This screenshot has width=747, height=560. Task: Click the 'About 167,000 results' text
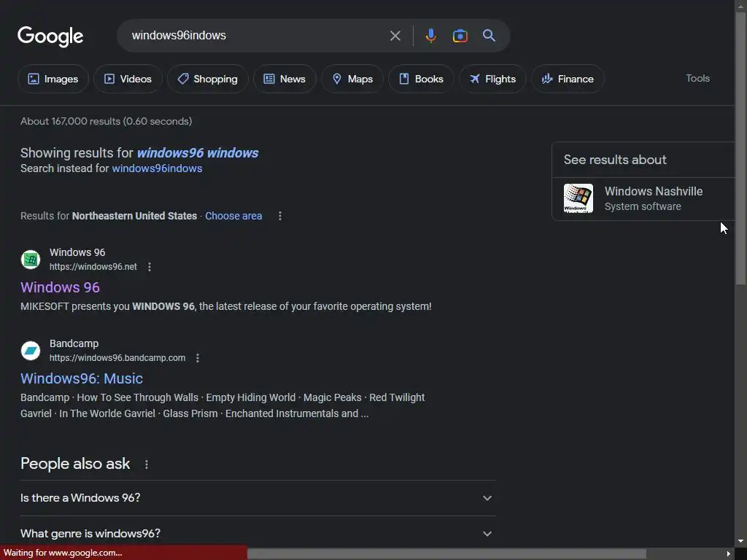point(107,122)
